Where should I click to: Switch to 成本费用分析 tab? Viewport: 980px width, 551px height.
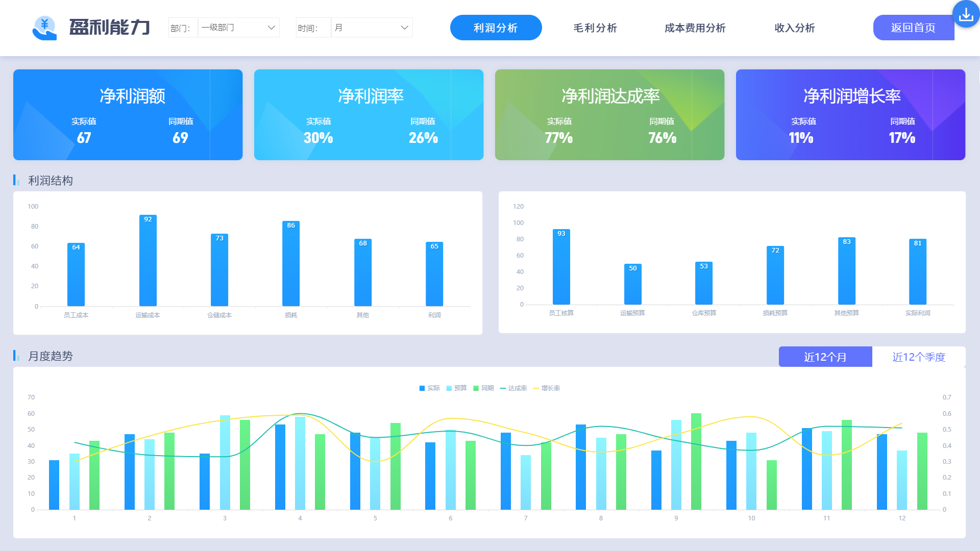click(x=695, y=28)
